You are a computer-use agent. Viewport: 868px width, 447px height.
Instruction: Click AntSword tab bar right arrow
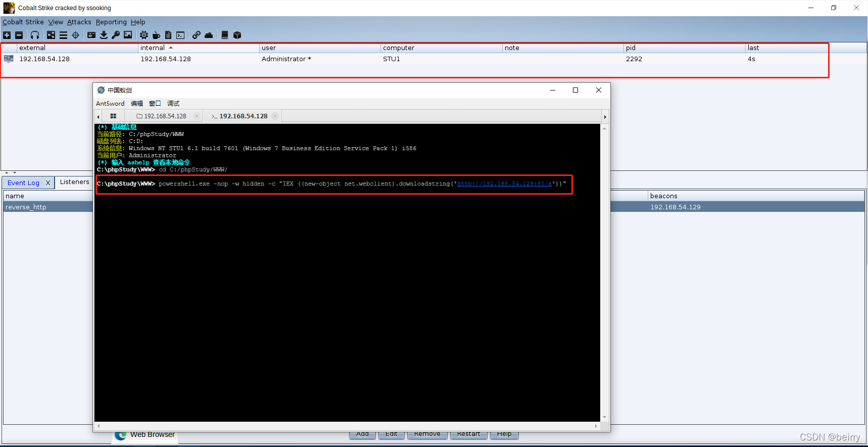coord(605,117)
